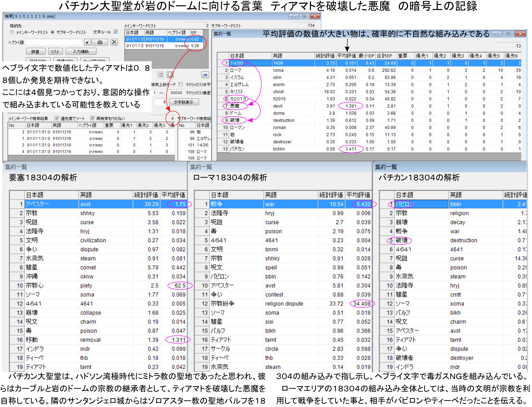The image size is (532, 407).
Task: Toggle 優先度でソート checkbox
Action: pyautogui.click(x=57, y=118)
